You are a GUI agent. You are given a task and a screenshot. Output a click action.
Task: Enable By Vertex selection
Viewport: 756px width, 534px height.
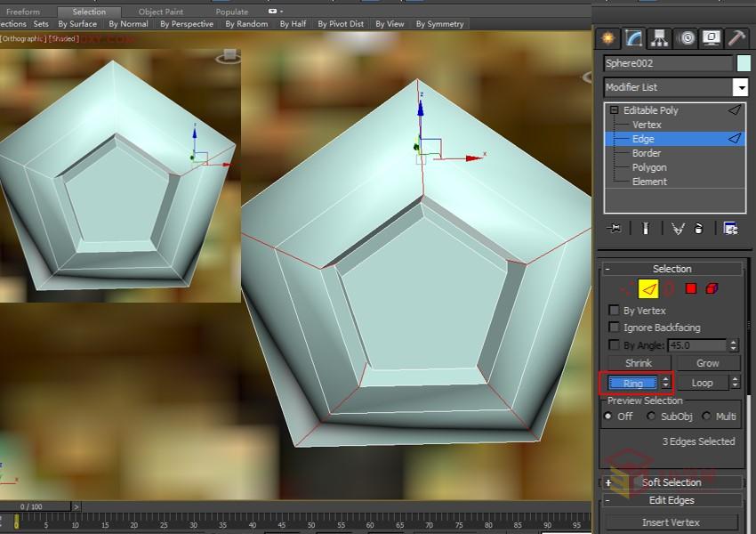pos(614,310)
